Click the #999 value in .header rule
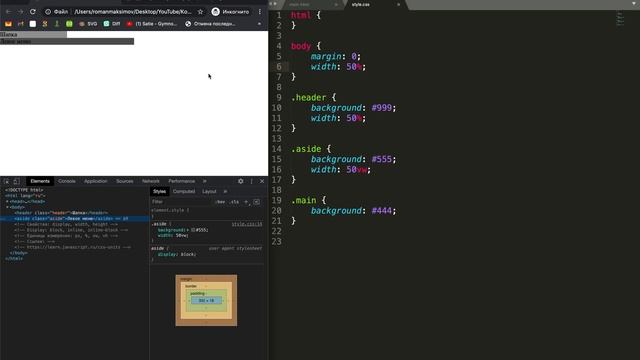 pyautogui.click(x=381, y=108)
